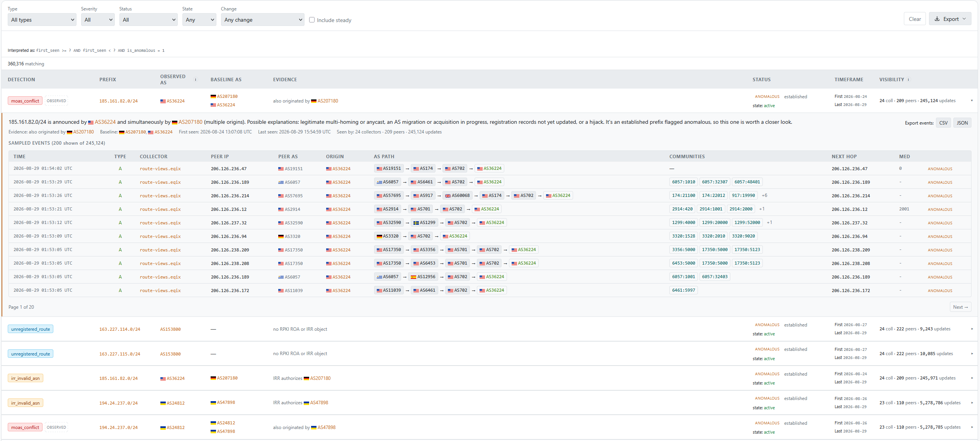
Task: Click info icon beside Visibility header
Action: pos(909,80)
